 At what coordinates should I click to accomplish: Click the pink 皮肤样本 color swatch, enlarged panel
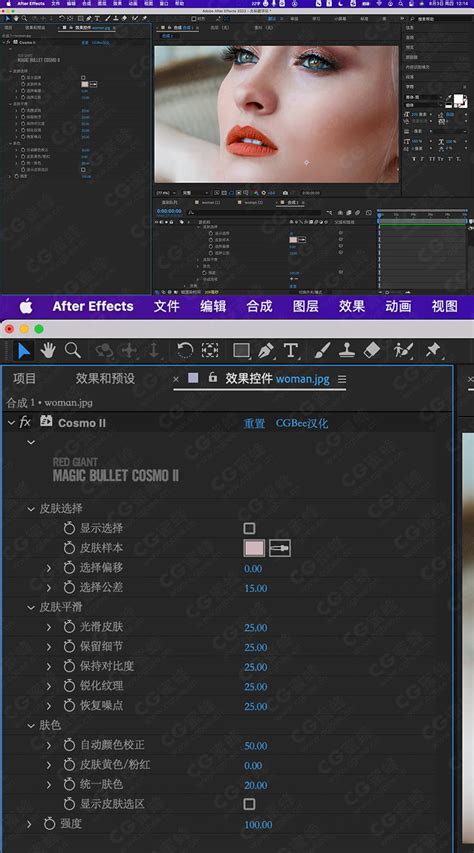point(254,548)
